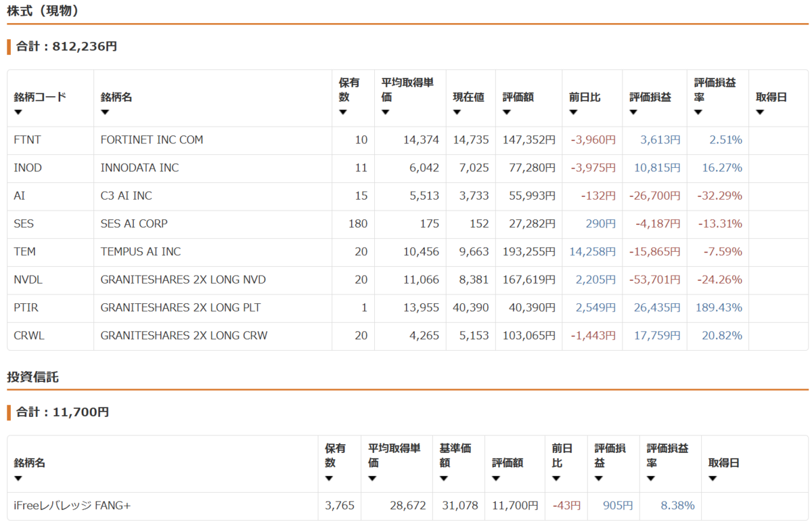Sort 投資信託 table by 前日比 arrow
The height and width of the screenshot is (526, 812).
[x=556, y=478]
